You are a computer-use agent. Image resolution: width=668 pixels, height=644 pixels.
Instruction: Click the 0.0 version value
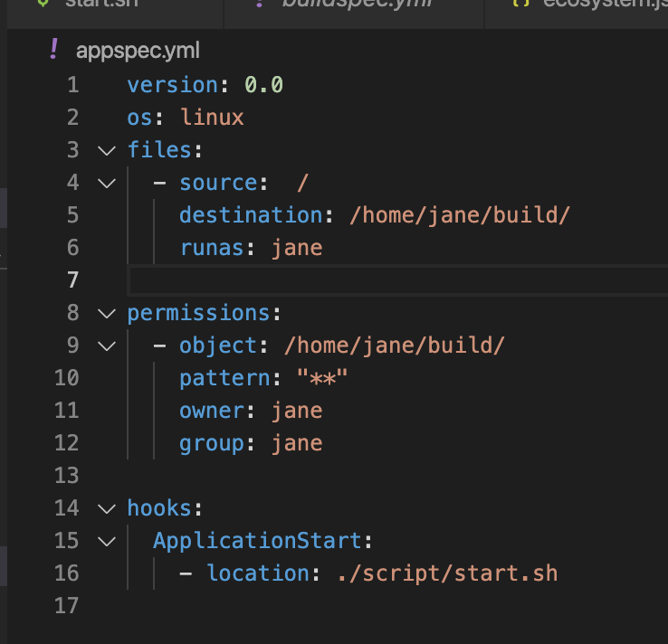coord(263,85)
